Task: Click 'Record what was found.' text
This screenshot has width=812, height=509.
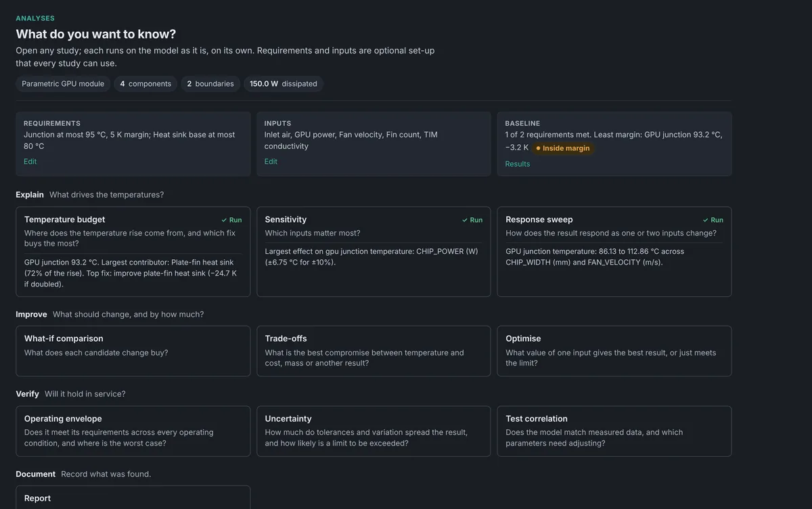Action: [x=106, y=474]
